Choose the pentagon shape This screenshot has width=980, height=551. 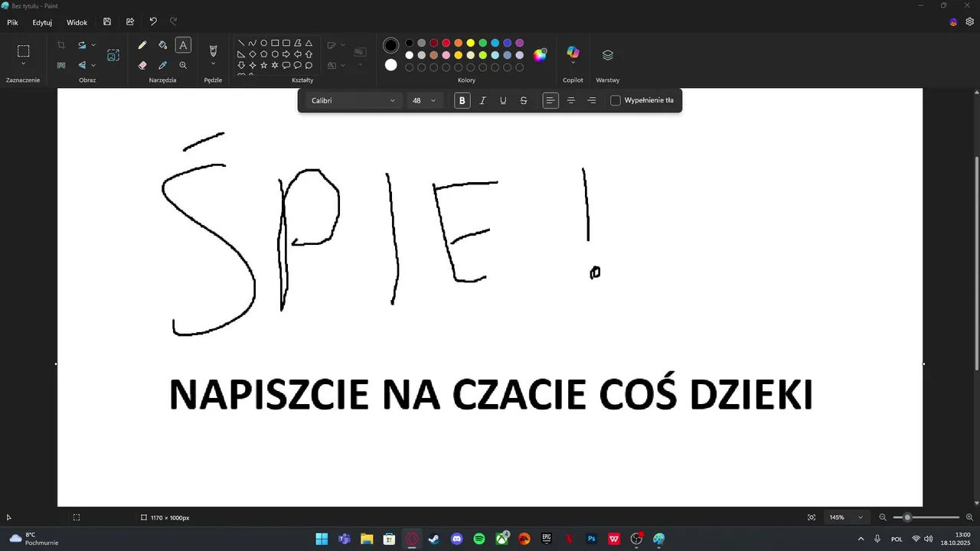pos(264,54)
